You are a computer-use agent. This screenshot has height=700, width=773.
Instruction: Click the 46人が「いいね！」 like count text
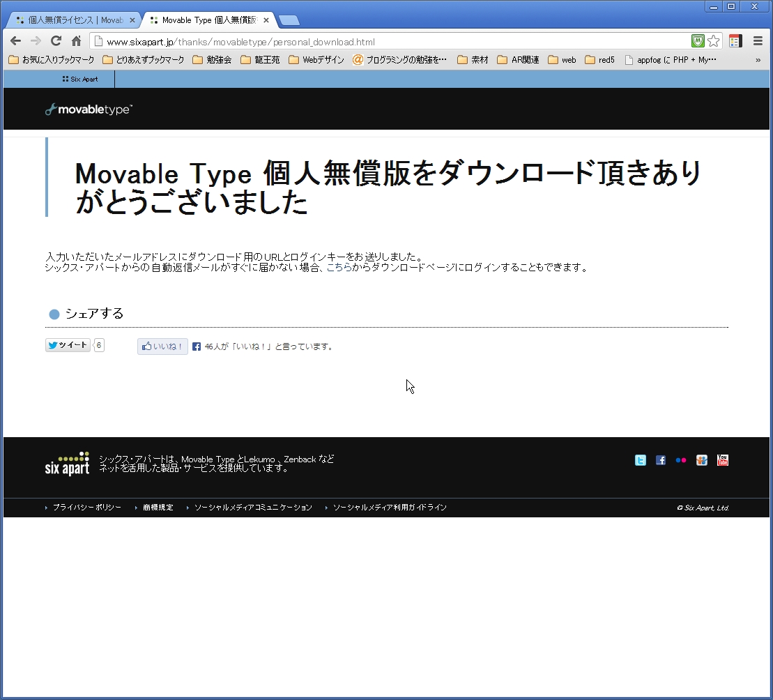(270, 347)
